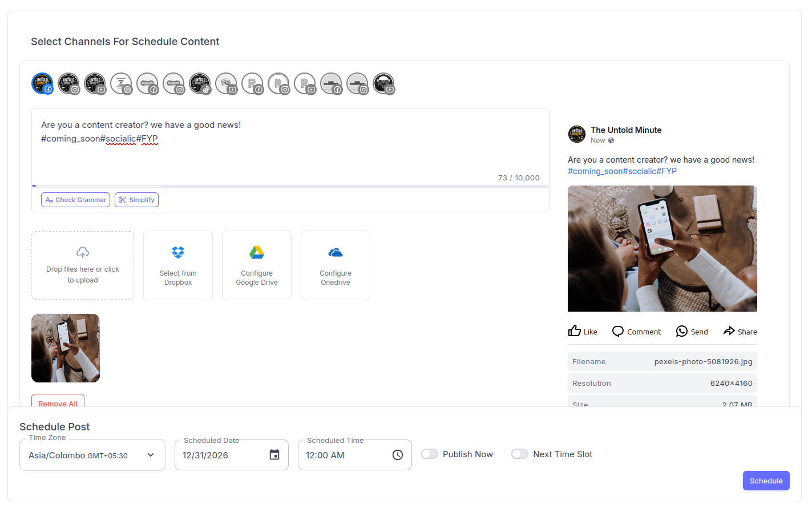This screenshot has width=812, height=508.
Task: Select The Untold Minute TikTok channel
Action: pos(200,83)
